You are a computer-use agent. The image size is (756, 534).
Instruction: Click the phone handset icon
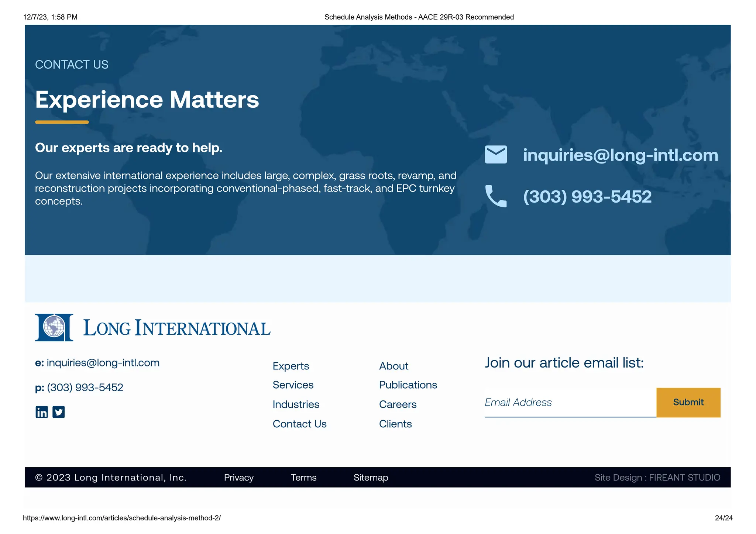point(496,196)
